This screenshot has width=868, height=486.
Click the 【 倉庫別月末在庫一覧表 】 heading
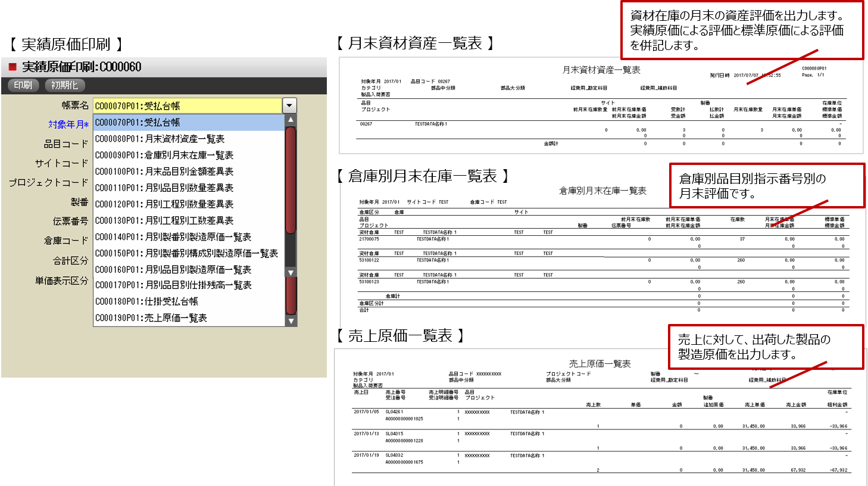(423, 176)
